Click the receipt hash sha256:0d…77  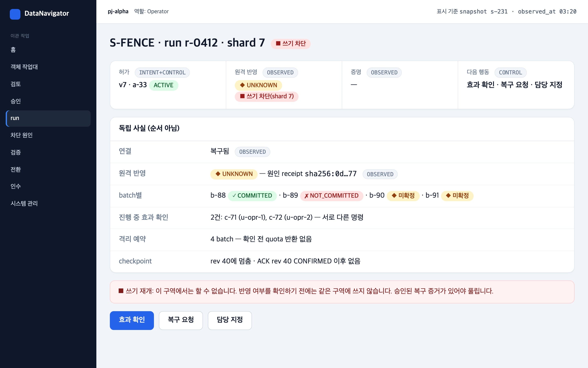[331, 174]
